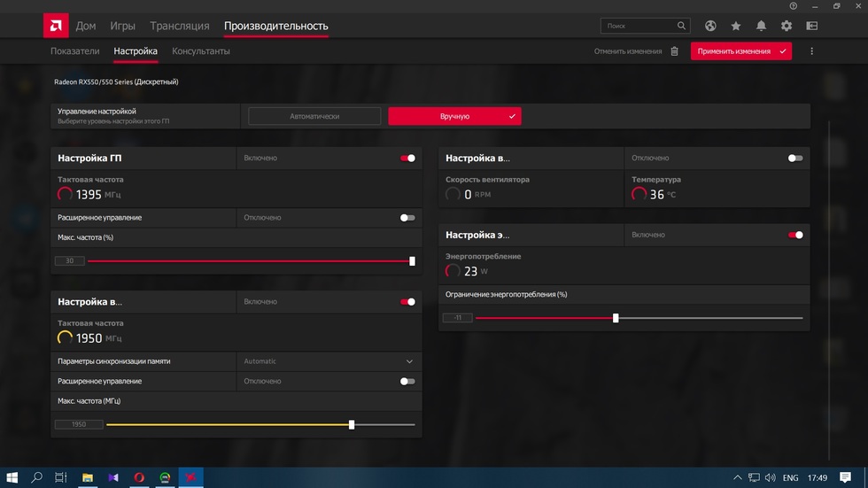Open Windows Start menu

(x=12, y=477)
